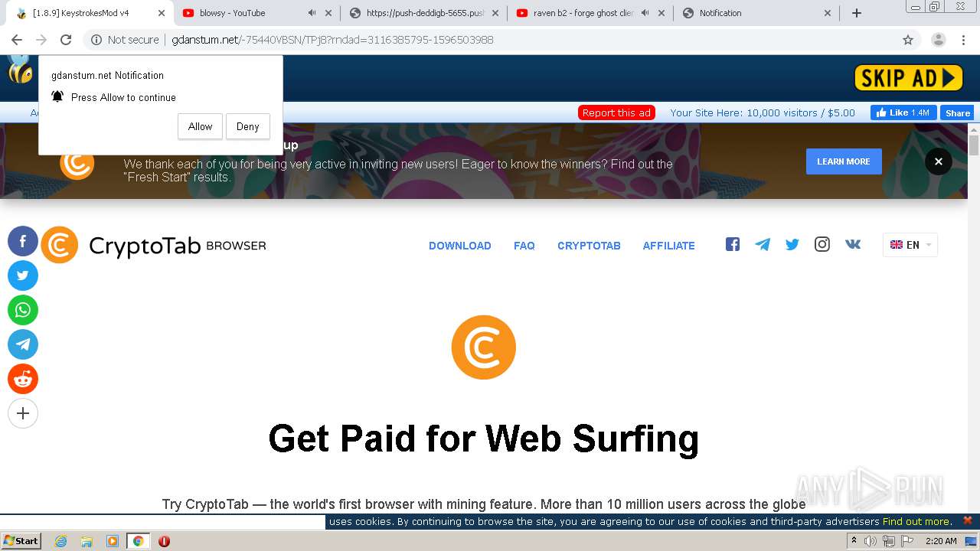
Task: Expand the EN language dropdown
Action: pyautogui.click(x=910, y=245)
